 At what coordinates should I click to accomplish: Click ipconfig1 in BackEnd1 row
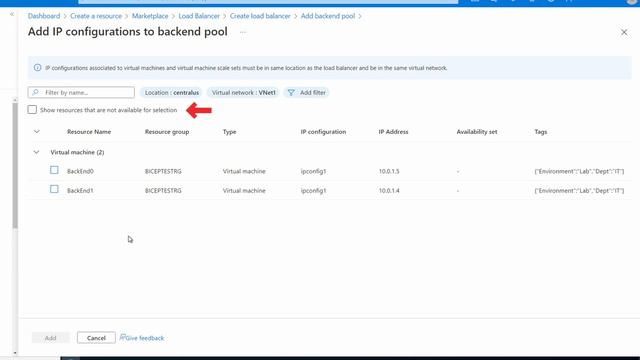(313, 191)
